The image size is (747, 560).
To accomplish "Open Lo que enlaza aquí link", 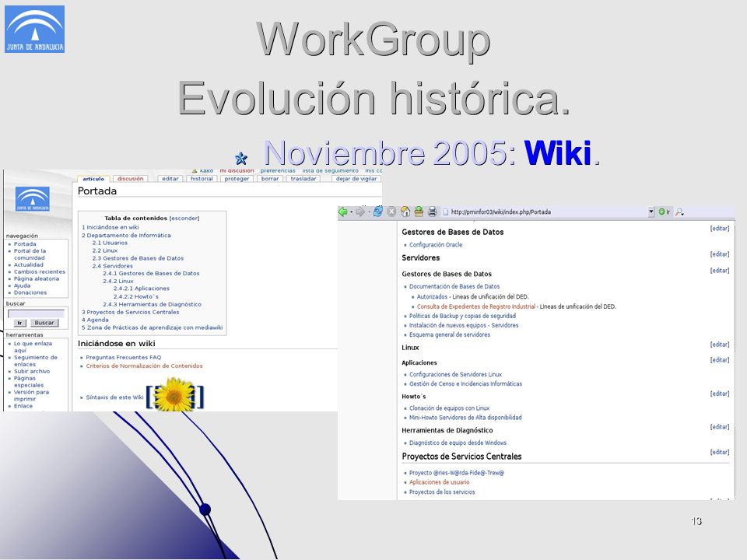I will click(x=33, y=347).
